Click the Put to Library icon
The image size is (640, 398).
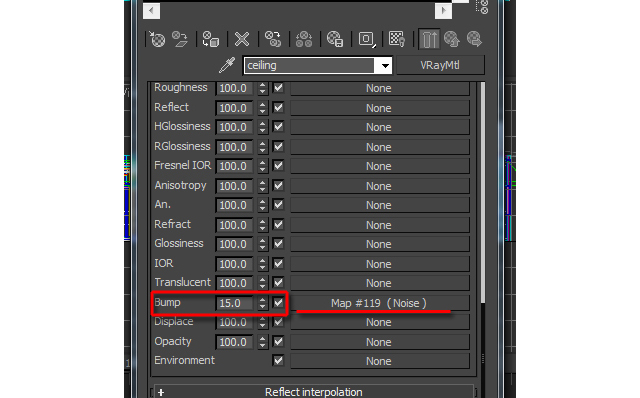(x=335, y=40)
